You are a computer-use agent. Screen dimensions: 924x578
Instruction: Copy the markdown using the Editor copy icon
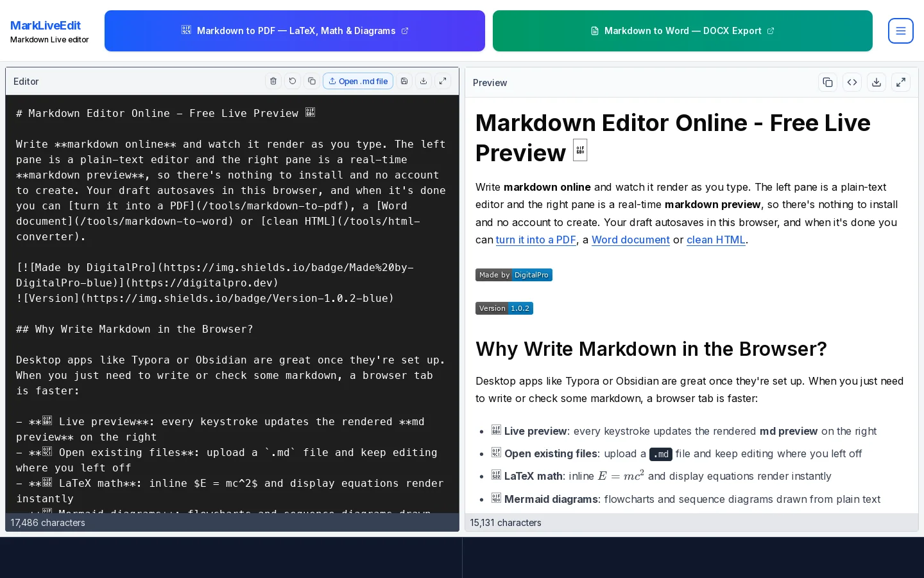(312, 81)
